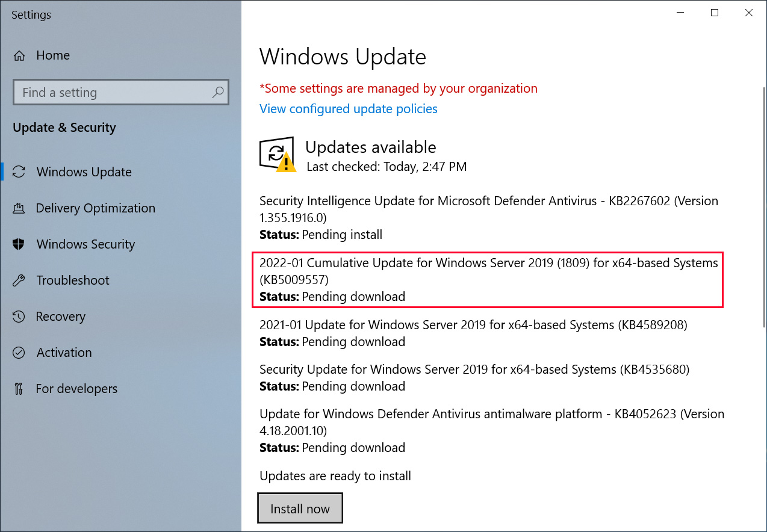
Task: Click the Delivery Optimization icon
Action: click(19, 208)
